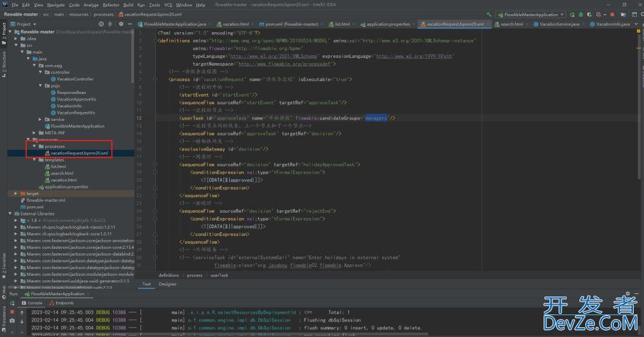Switch to VacationService.java tab

click(560, 24)
